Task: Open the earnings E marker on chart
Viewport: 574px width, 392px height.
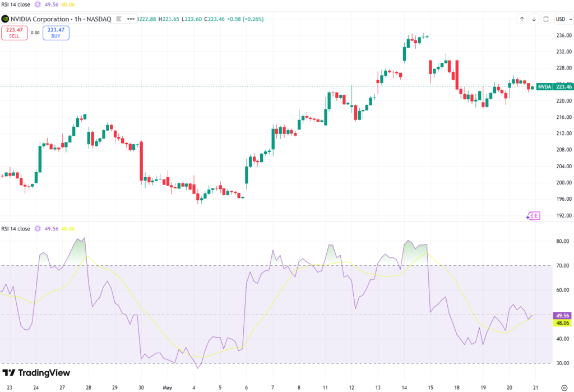Action: (x=535, y=216)
